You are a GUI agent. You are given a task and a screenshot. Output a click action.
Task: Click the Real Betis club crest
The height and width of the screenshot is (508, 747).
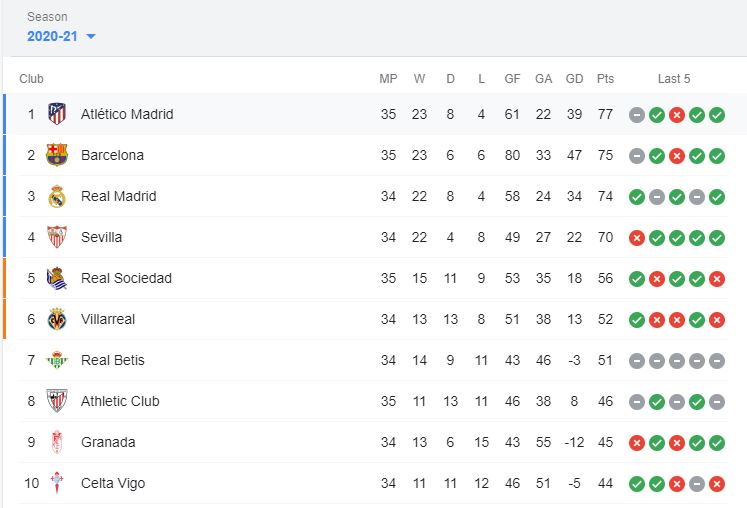57,360
